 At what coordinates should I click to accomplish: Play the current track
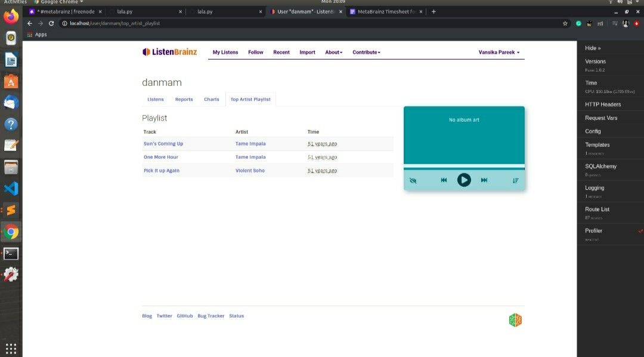[x=464, y=180]
